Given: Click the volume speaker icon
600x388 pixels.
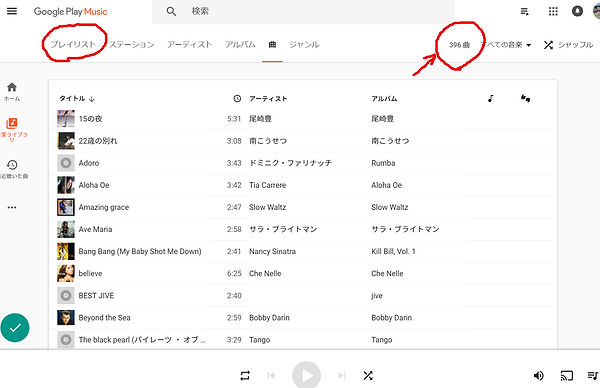Looking at the screenshot, I should click(538, 376).
